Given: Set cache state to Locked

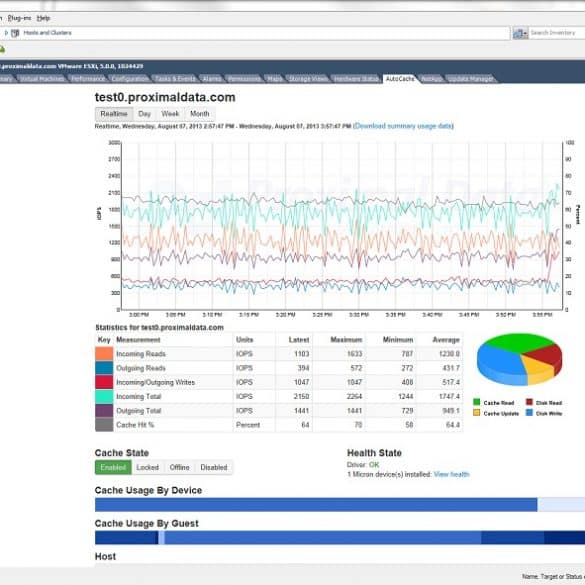Looking at the screenshot, I should [x=147, y=467].
